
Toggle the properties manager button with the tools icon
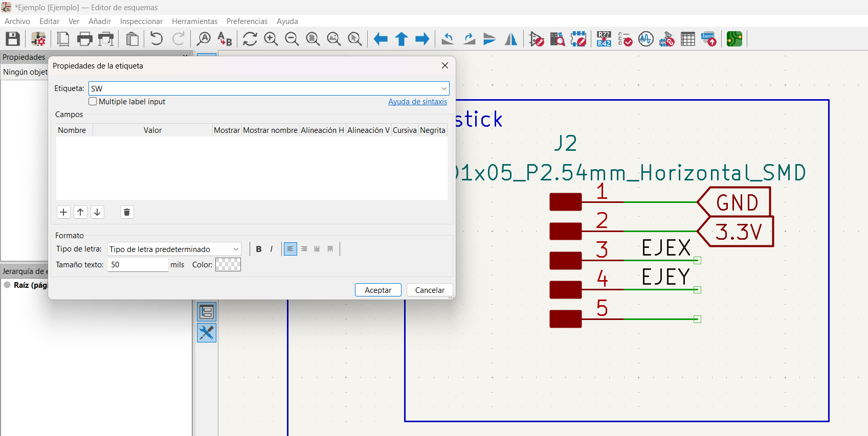tap(207, 333)
